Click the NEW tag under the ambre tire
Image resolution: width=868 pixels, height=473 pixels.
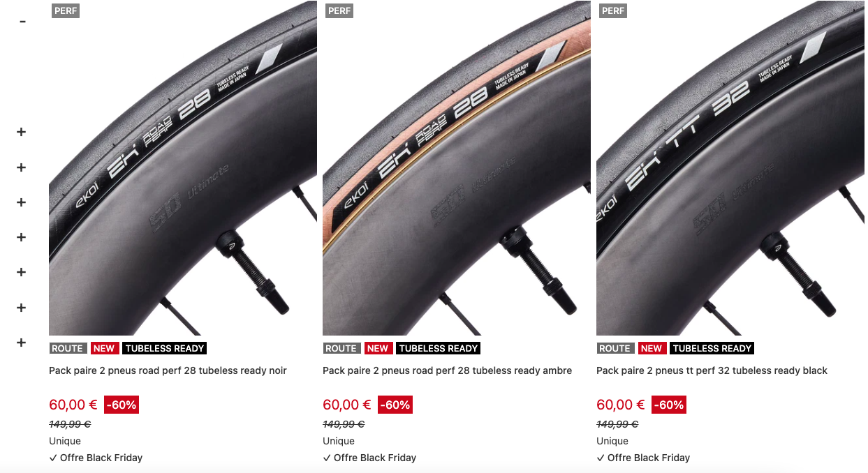378,348
